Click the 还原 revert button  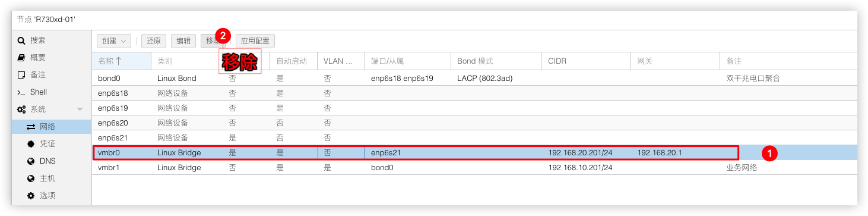[x=154, y=41]
